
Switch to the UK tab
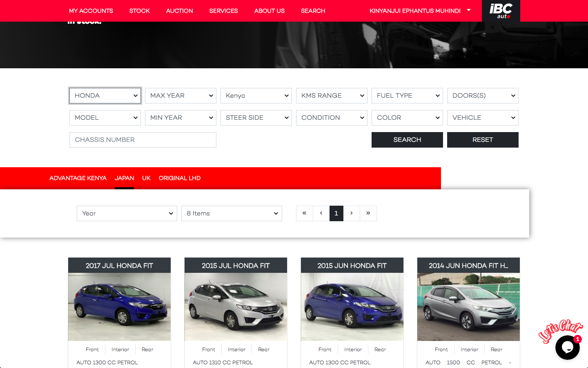point(146,178)
